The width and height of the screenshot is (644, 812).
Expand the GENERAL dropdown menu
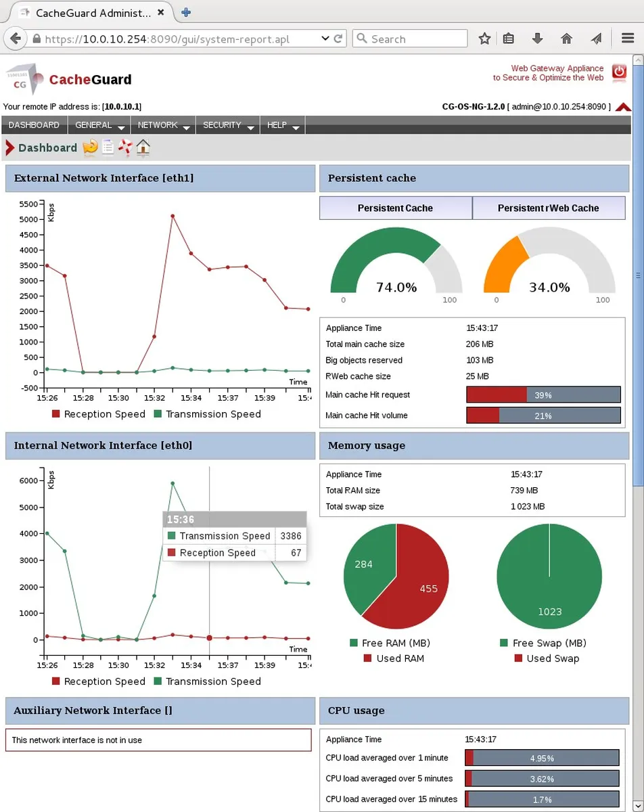[x=100, y=125]
